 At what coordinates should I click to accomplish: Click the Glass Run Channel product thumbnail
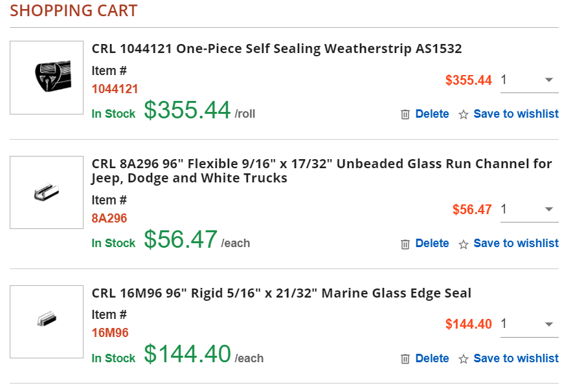pyautogui.click(x=47, y=192)
